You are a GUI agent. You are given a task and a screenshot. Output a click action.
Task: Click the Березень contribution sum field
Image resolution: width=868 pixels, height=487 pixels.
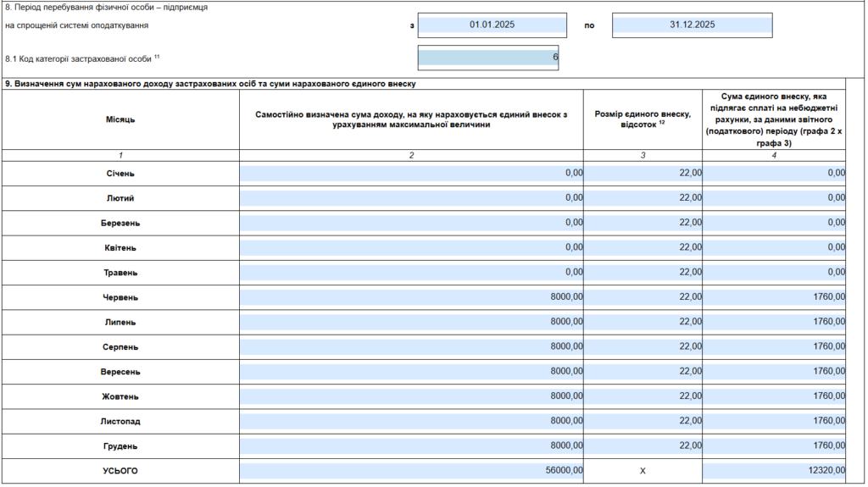(x=774, y=223)
